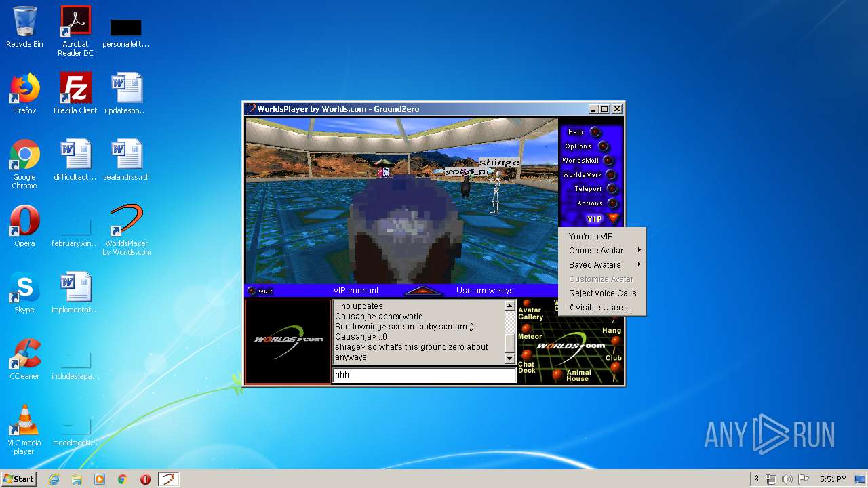Open the Teleport button
Image resolution: width=868 pixels, height=488 pixels.
pos(612,189)
